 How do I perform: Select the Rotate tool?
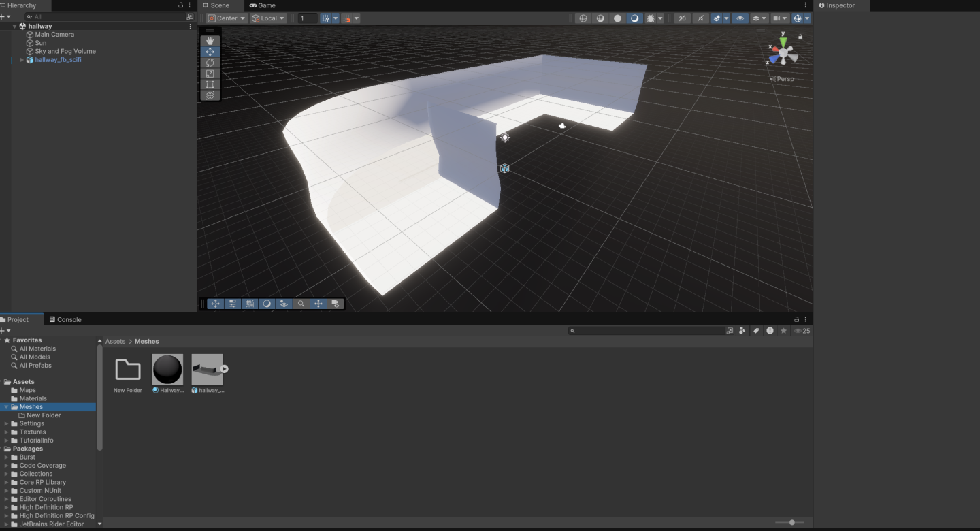[210, 63]
